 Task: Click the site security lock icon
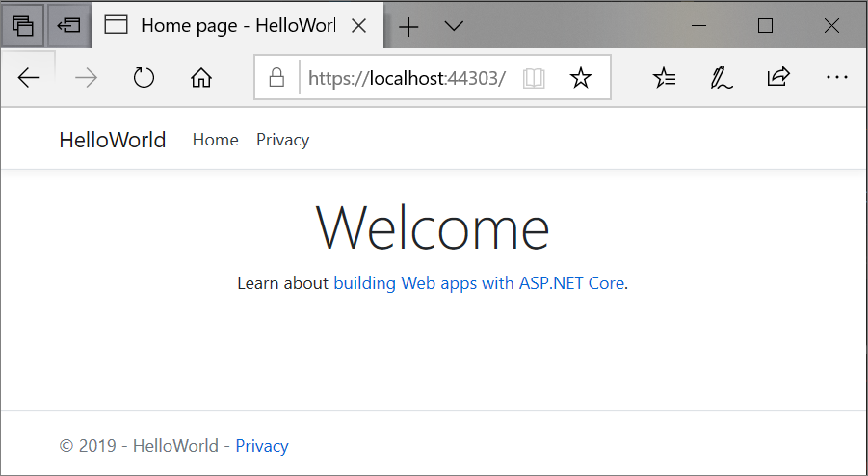pos(277,79)
